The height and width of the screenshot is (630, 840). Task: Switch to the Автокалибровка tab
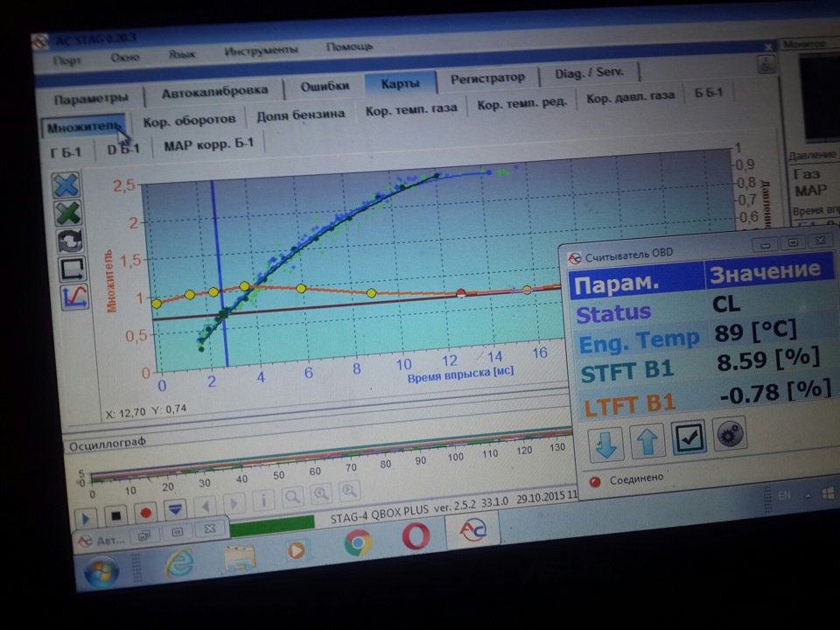(x=215, y=92)
